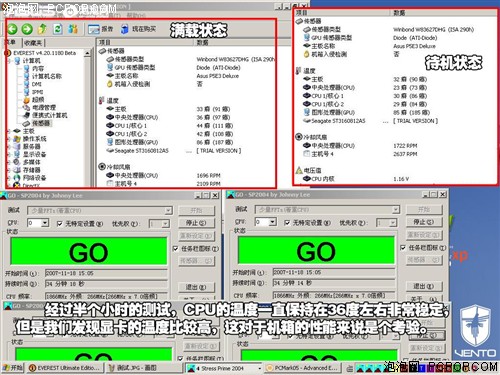Screen dimensions: 500x375
Task: Toggle 无特定设置 checkbox in right SP2004 window
Action: coord(287,222)
